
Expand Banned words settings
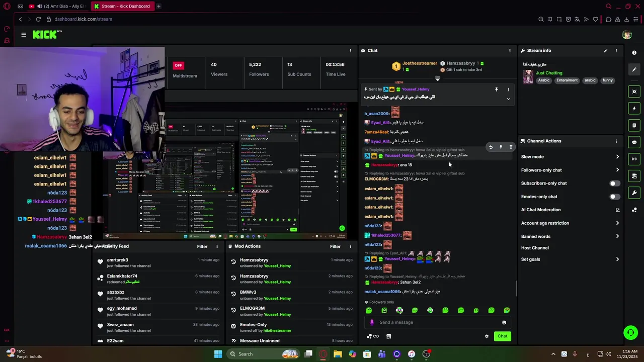point(617,236)
